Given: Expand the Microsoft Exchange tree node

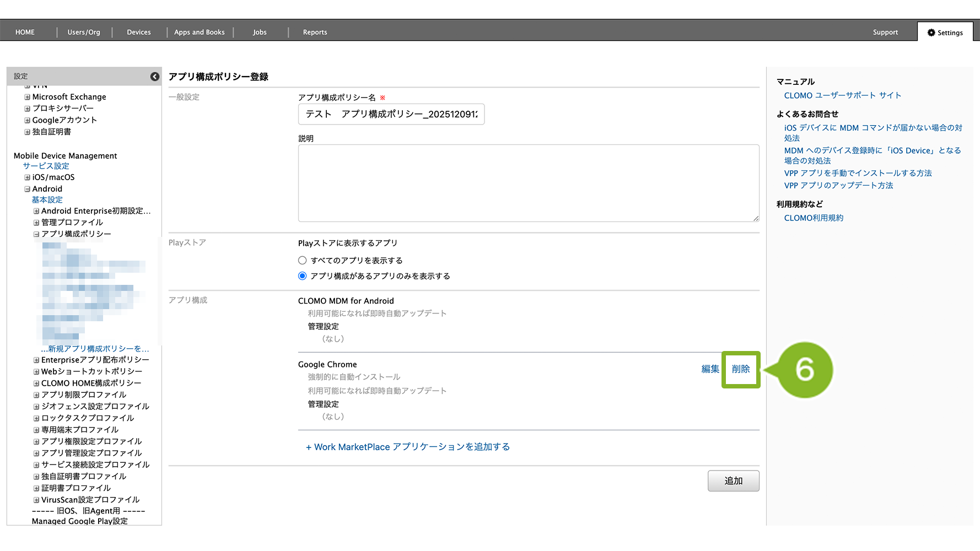Looking at the screenshot, I should click(27, 97).
